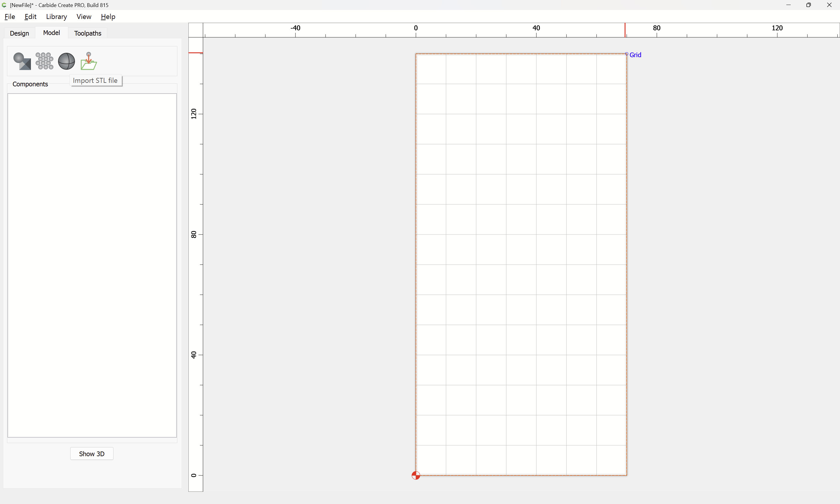Click the Add Shape model icon

click(x=22, y=61)
